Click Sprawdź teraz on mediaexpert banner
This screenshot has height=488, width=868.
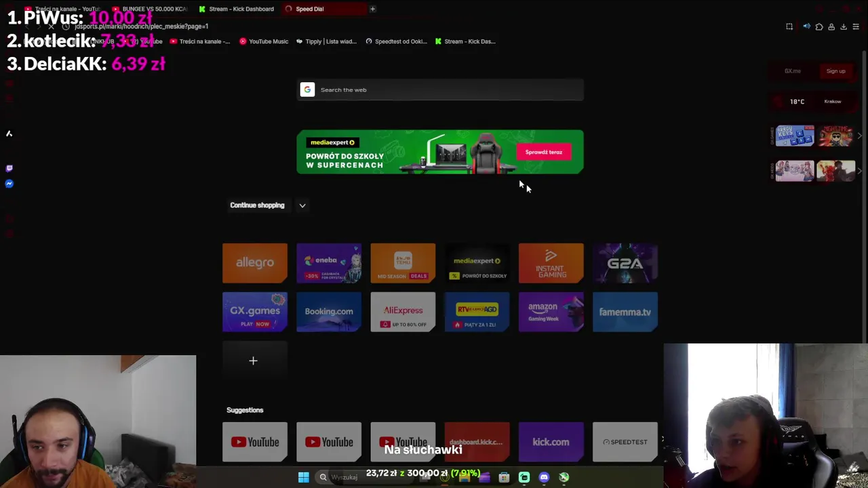point(544,152)
